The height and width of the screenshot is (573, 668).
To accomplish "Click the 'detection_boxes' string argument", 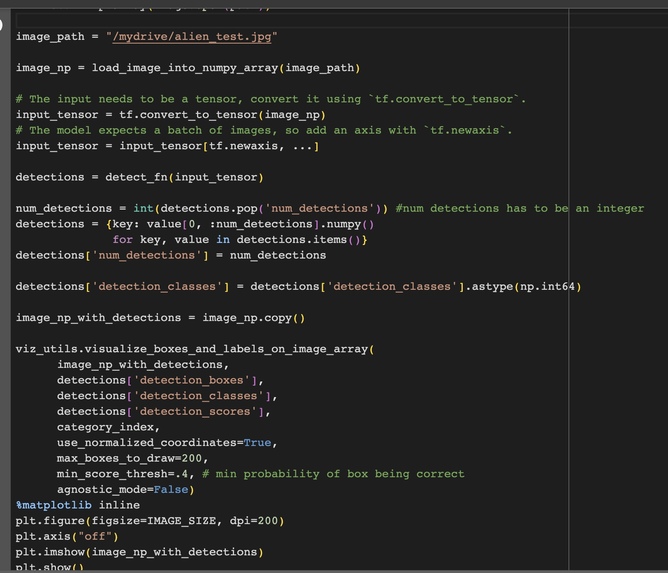I will click(x=192, y=380).
